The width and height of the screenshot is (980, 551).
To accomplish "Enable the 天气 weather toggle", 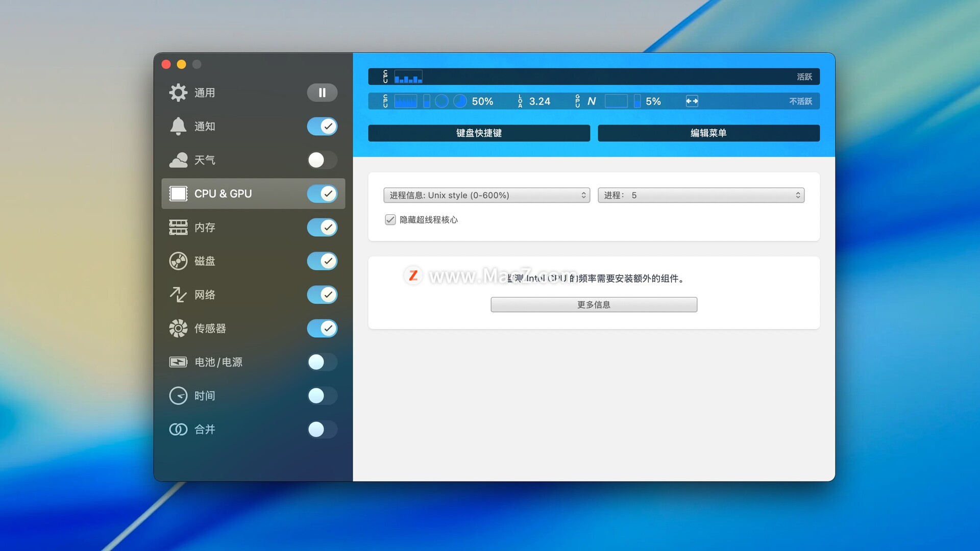I will [322, 160].
